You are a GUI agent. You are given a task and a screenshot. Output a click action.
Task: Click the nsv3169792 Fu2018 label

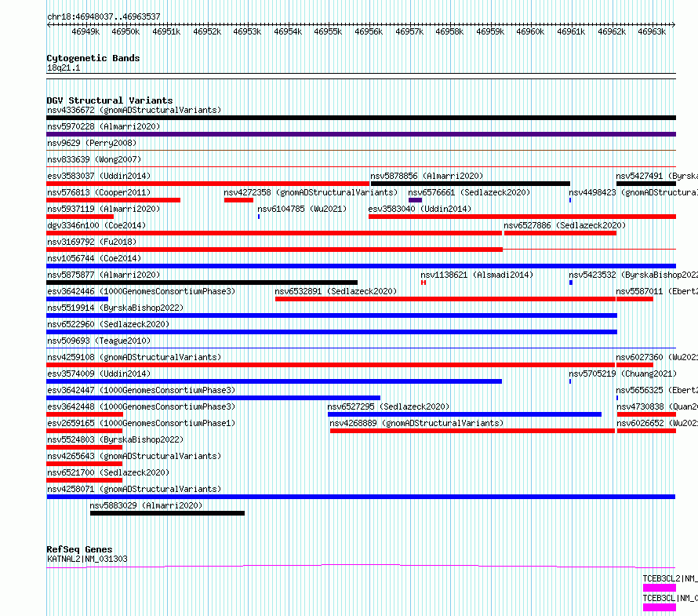pyautogui.click(x=92, y=242)
